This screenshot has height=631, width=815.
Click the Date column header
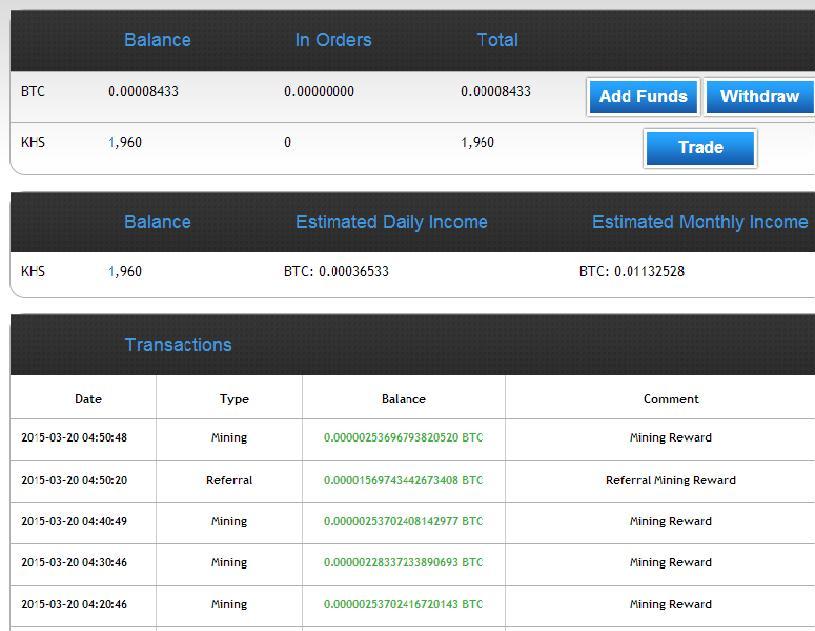[88, 398]
